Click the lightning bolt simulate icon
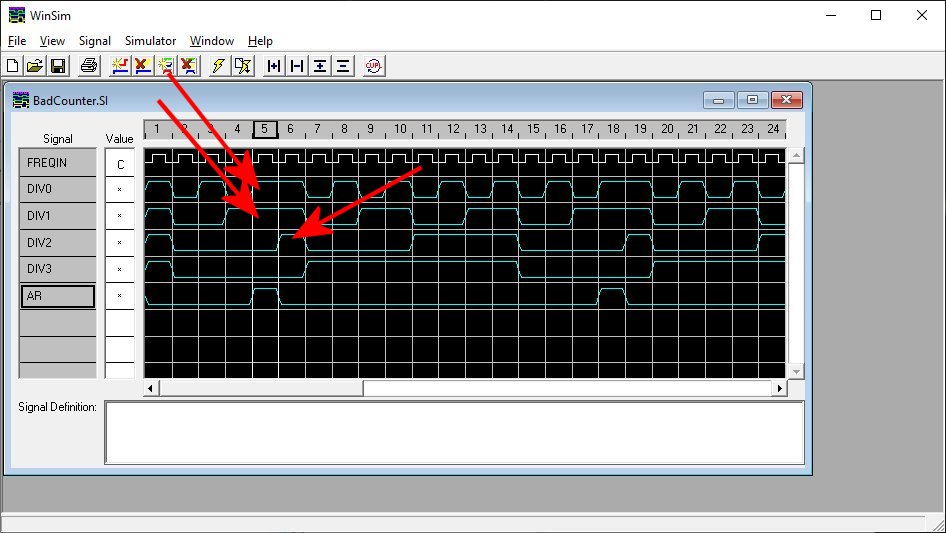 pos(218,66)
